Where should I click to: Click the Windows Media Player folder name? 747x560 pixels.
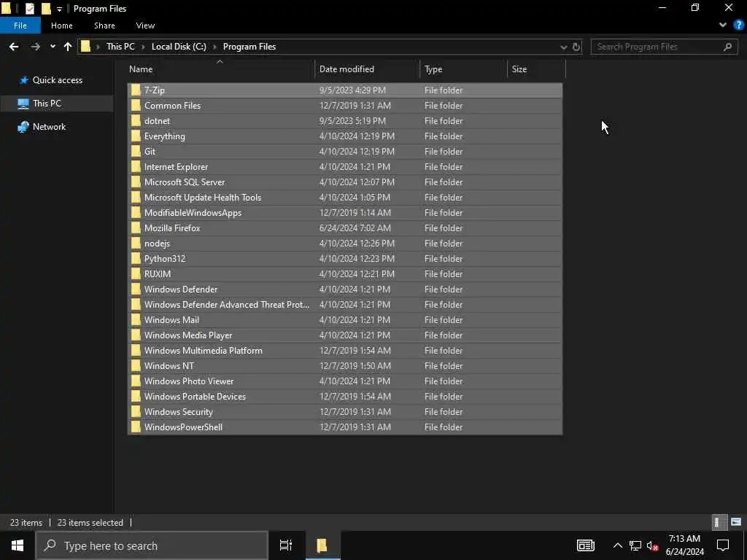188,335
